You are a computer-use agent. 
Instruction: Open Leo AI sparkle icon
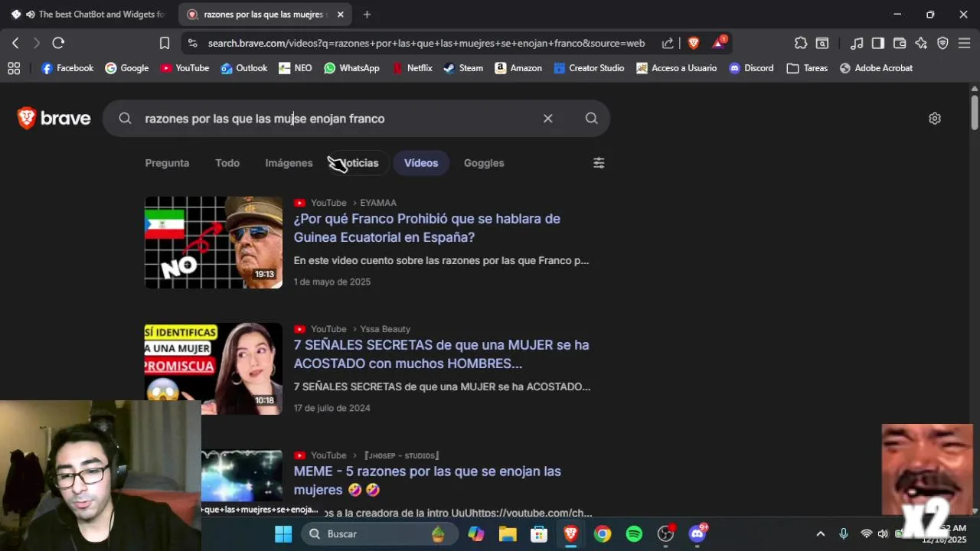(x=921, y=44)
